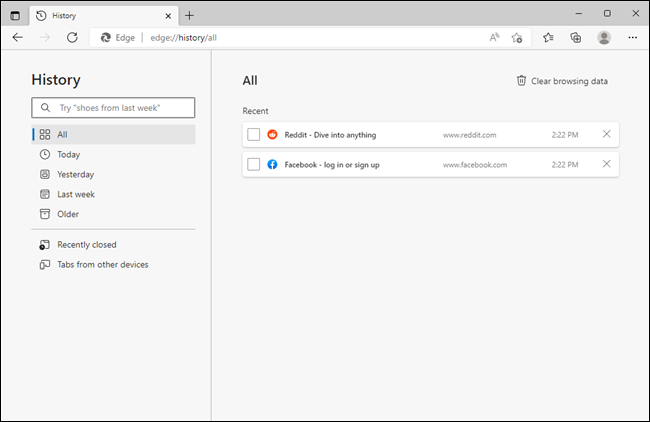
Task: View Older history entries
Action: click(x=113, y=214)
